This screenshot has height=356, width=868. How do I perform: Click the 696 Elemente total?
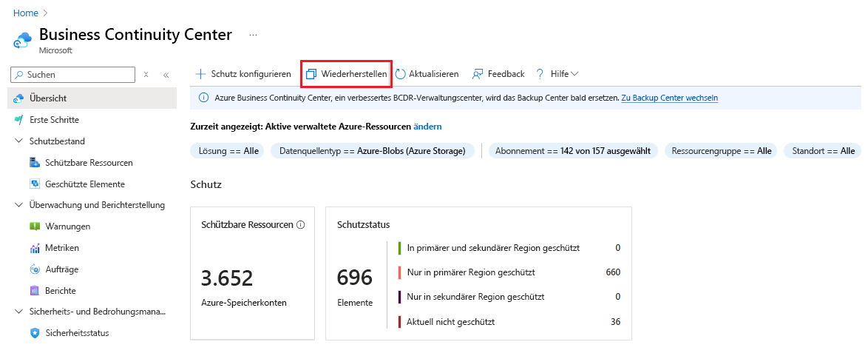354,278
